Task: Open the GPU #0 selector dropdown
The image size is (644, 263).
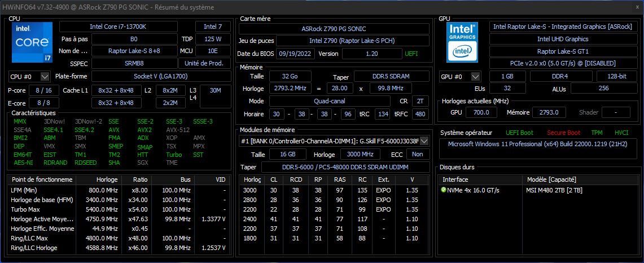Action: pyautogui.click(x=460, y=76)
